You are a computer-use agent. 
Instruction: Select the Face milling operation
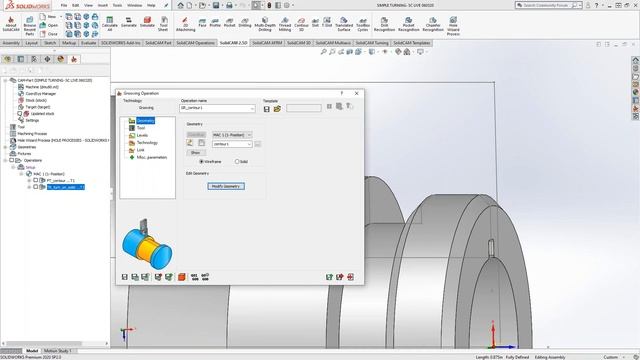[x=202, y=22]
